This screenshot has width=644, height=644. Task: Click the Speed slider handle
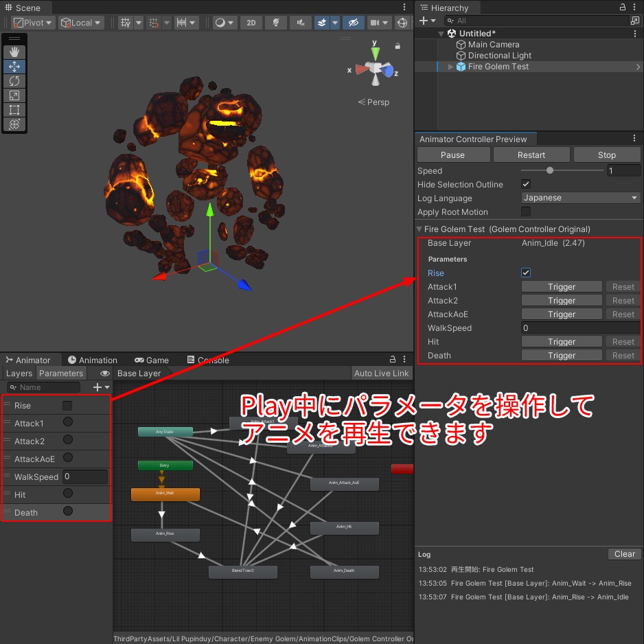click(x=549, y=170)
